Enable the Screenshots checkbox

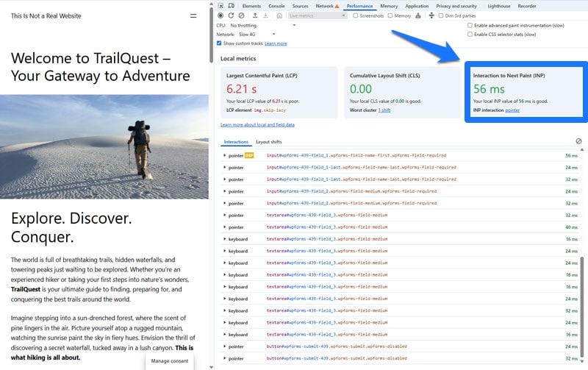pos(356,15)
